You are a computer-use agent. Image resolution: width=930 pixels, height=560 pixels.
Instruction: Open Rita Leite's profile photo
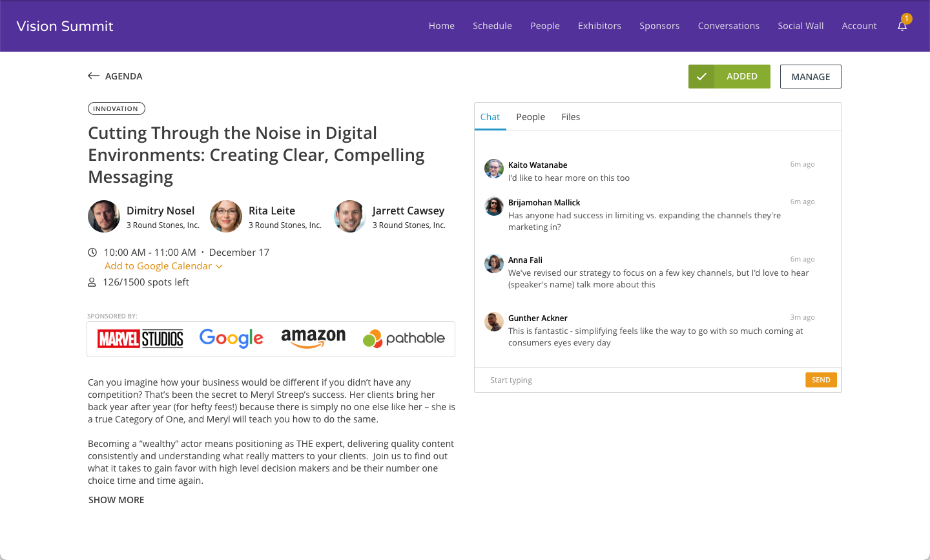[x=226, y=216]
